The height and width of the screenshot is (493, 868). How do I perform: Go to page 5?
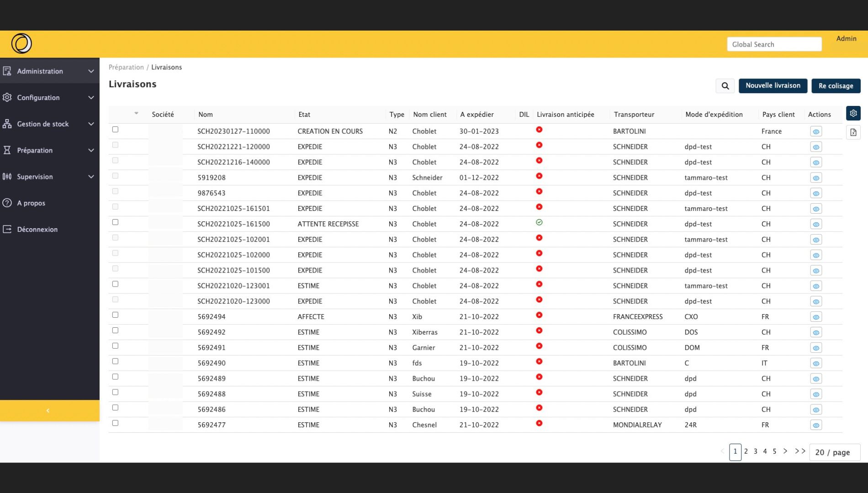(774, 451)
